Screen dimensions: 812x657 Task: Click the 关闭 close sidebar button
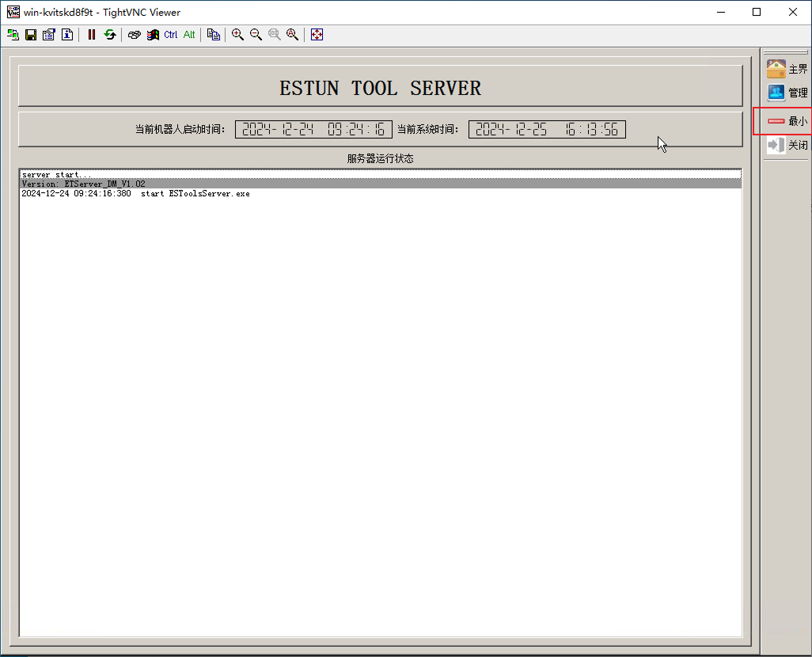pos(787,145)
